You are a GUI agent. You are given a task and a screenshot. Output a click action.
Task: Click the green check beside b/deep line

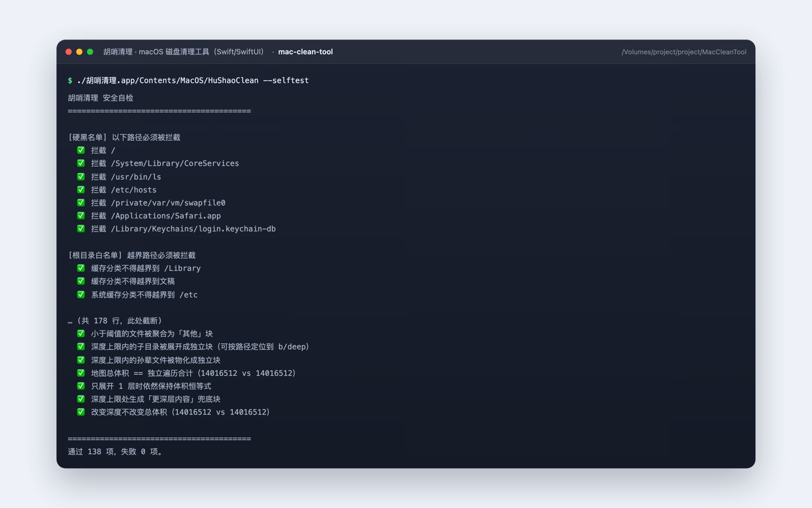pos(81,347)
